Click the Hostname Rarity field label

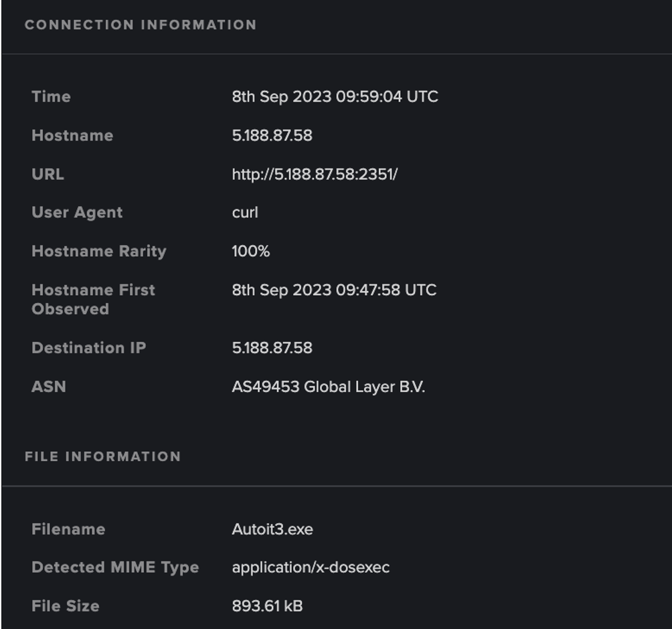[x=98, y=252]
